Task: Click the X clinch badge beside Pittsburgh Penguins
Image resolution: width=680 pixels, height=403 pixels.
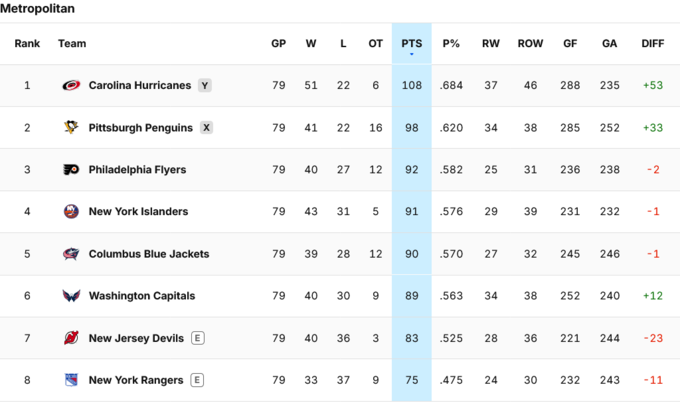Action: coord(206,128)
